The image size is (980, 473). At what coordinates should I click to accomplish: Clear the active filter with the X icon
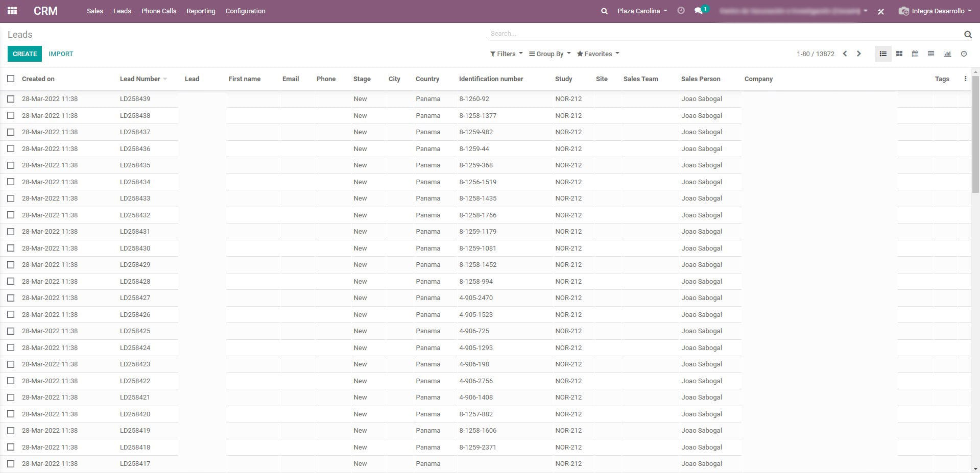point(880,11)
